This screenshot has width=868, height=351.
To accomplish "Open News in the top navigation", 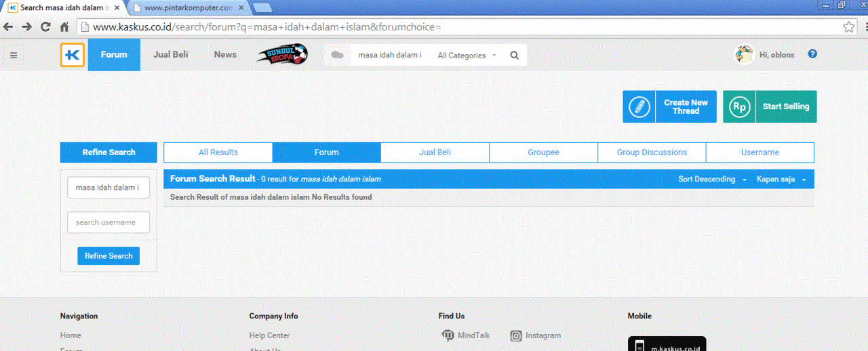I will click(x=225, y=55).
